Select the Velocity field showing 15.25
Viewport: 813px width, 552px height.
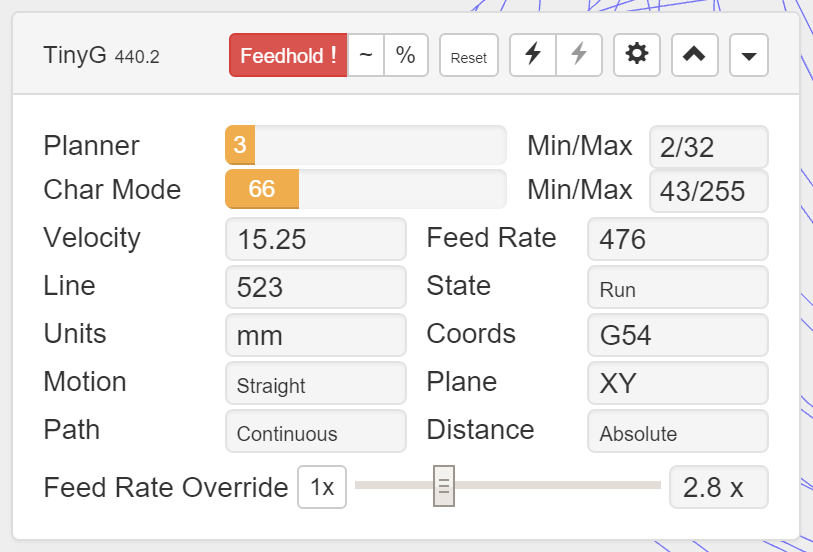point(315,239)
